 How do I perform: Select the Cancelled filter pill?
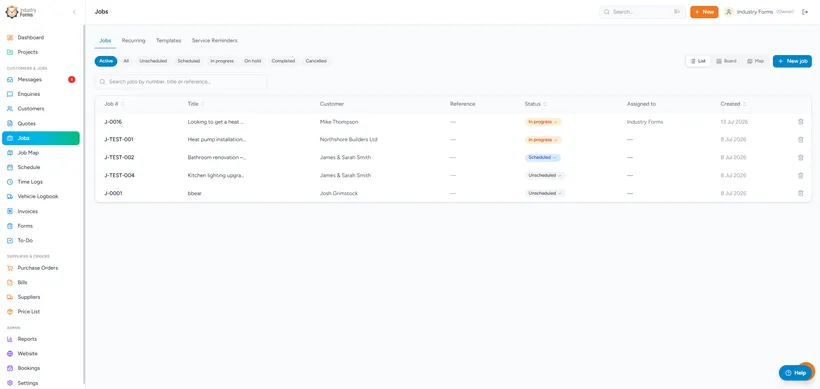(x=316, y=61)
